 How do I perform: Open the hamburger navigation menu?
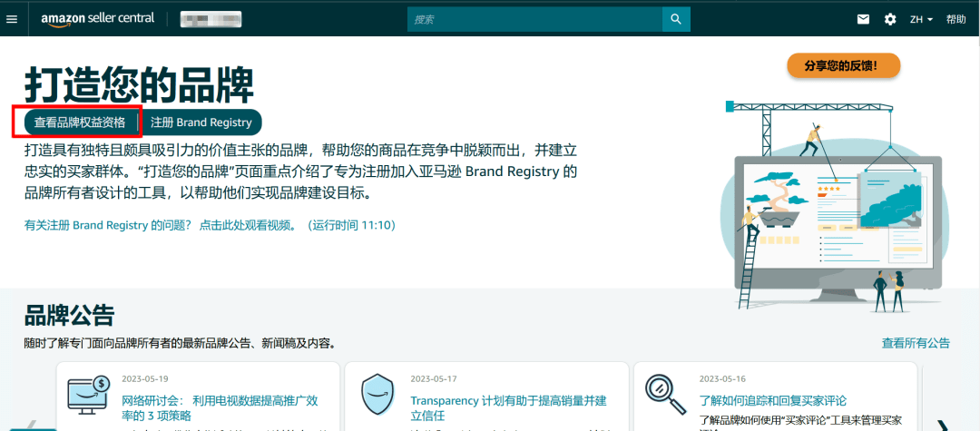12,19
